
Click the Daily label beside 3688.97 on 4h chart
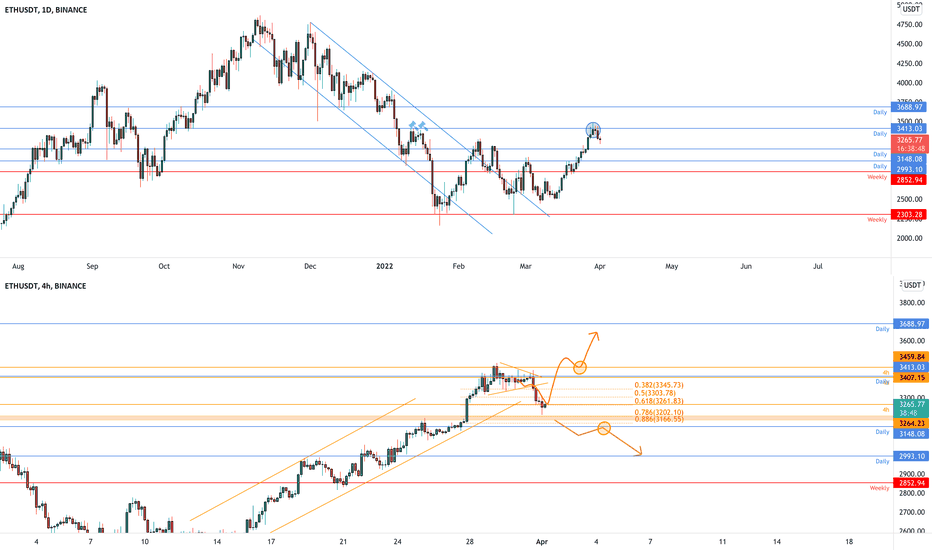882,329
